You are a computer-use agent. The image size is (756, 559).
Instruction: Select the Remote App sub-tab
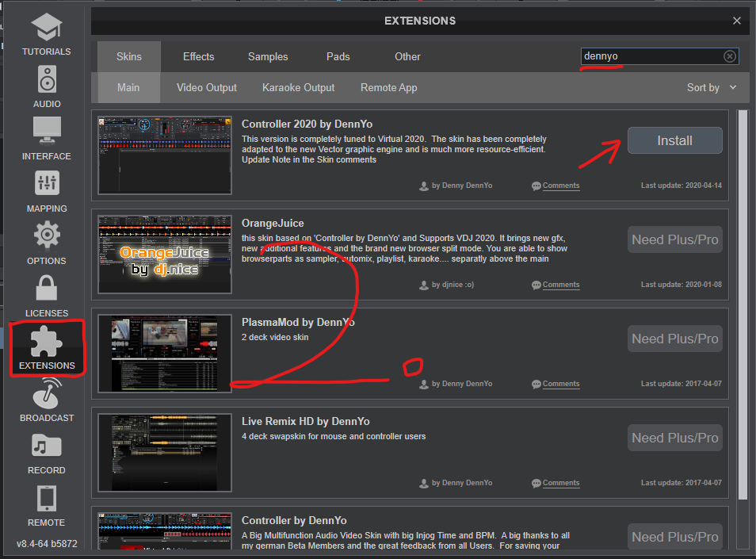(x=388, y=87)
